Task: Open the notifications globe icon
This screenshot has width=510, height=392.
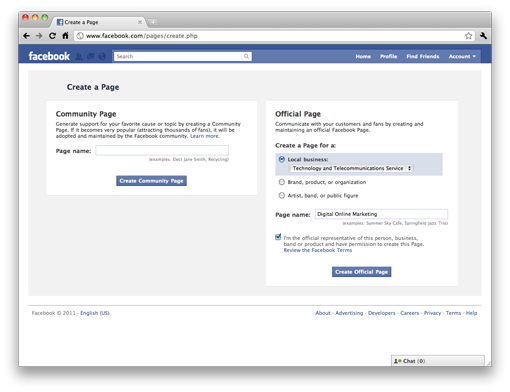Action: (102, 56)
